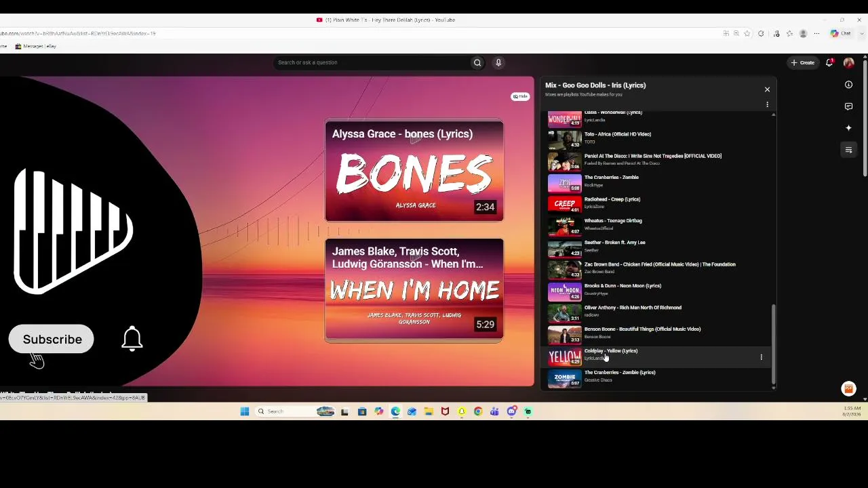
Task: Play Seether - Broken ft. Amy Lee
Action: point(658,247)
